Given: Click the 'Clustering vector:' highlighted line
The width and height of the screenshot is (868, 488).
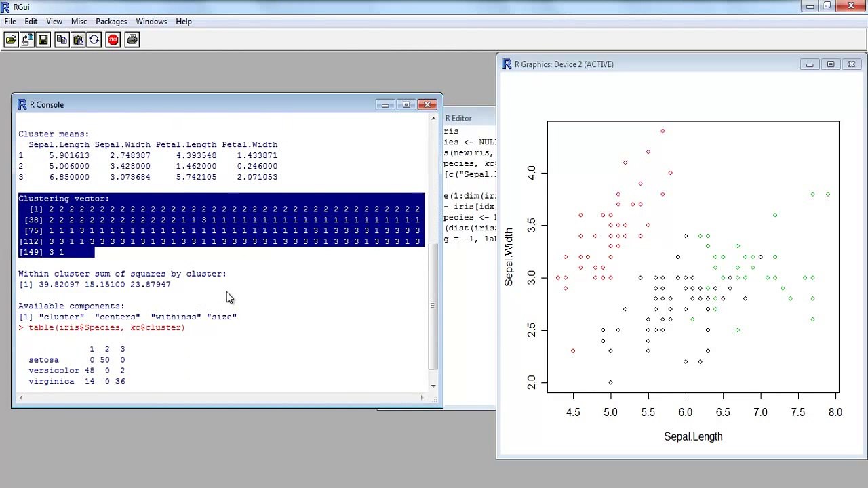Looking at the screenshot, I should 64,199.
